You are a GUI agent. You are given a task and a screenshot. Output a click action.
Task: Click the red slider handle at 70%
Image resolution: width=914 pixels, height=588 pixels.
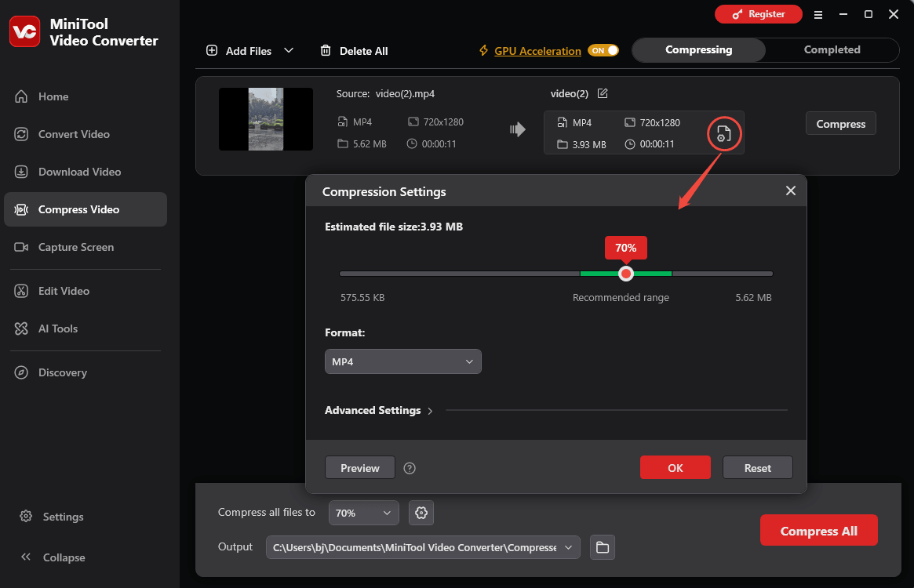pos(626,274)
